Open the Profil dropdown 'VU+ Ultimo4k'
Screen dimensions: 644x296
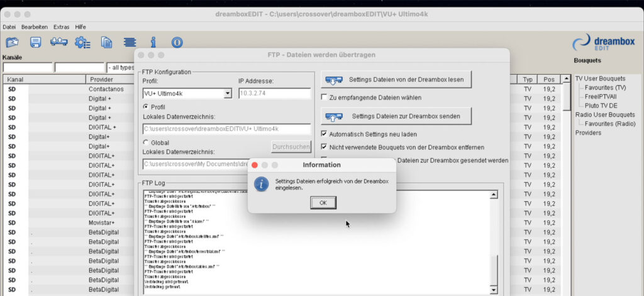[187, 94]
